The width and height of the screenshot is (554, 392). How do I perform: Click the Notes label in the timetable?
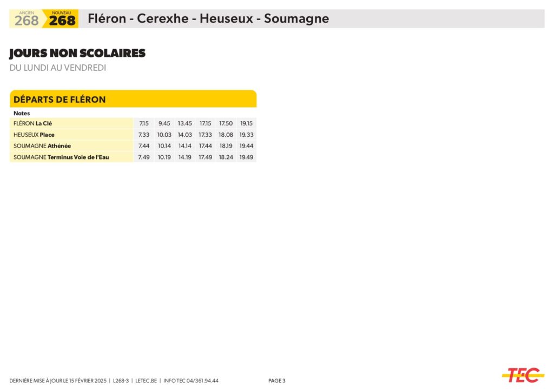tap(22, 114)
